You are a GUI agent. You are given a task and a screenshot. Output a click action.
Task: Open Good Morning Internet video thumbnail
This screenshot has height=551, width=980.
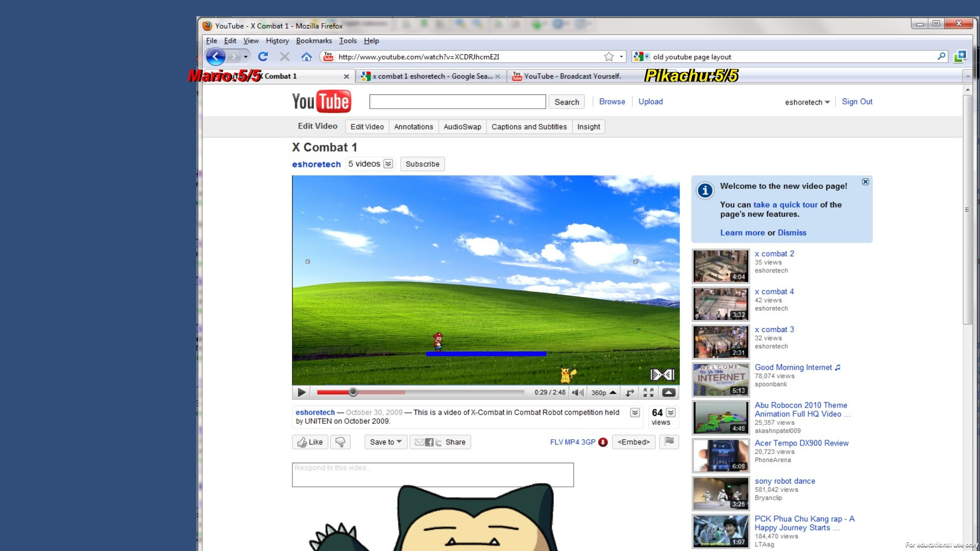720,380
